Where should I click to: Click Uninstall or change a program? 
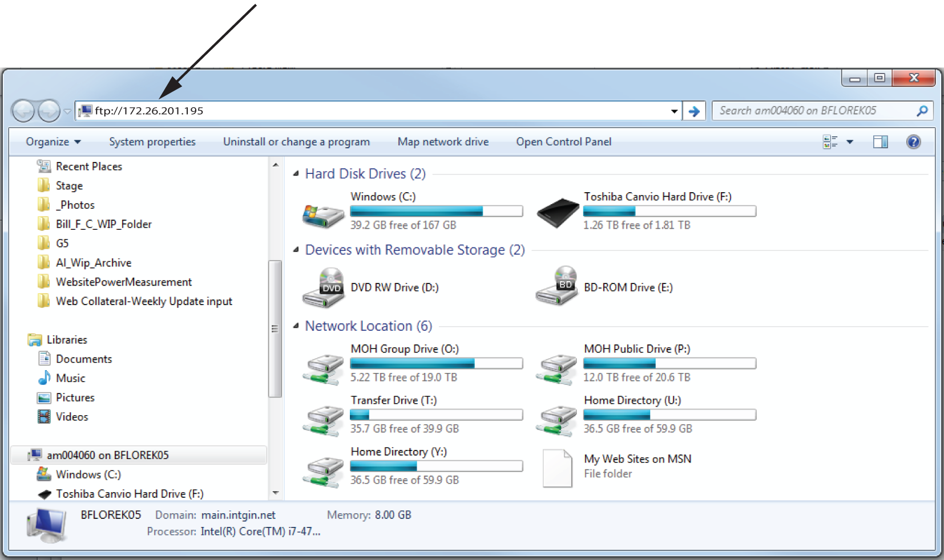(x=296, y=142)
